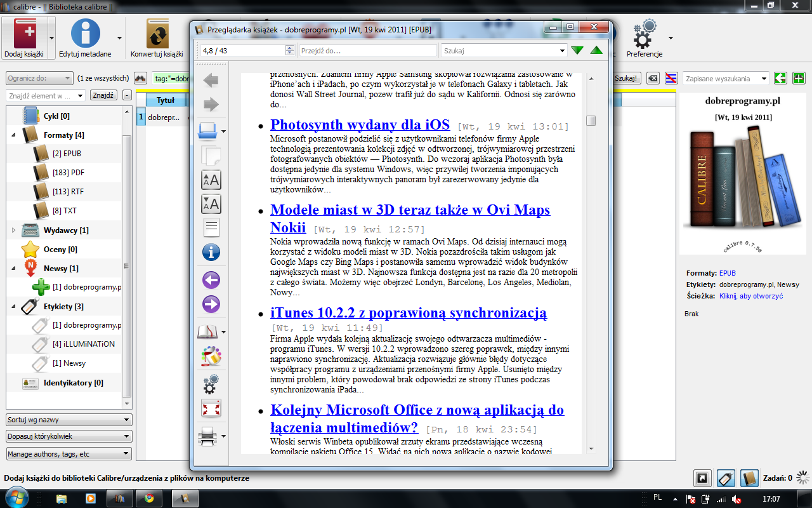
Task: Collapse the Newsy tree node
Action: 14,269
